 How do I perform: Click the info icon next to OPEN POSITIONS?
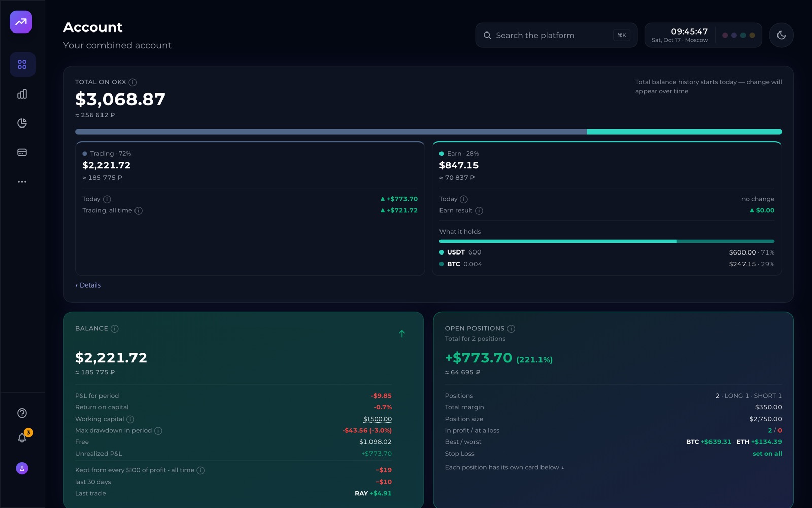[x=511, y=329]
